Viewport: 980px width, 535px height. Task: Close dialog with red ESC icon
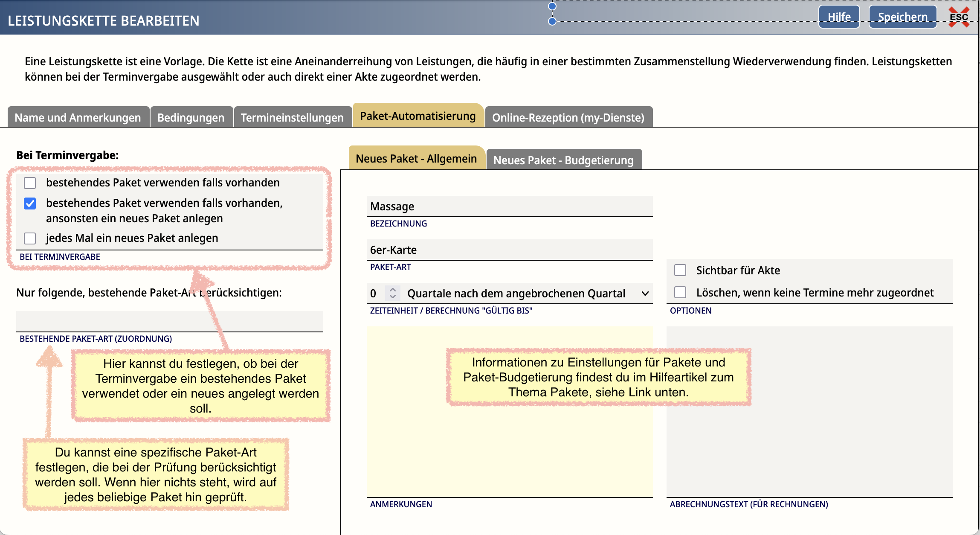(959, 17)
